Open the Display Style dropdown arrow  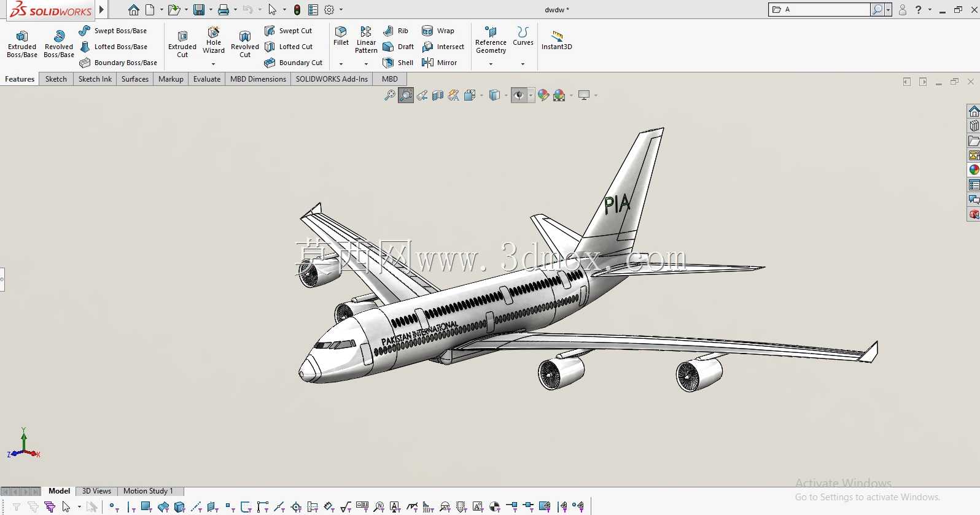pyautogui.click(x=506, y=95)
